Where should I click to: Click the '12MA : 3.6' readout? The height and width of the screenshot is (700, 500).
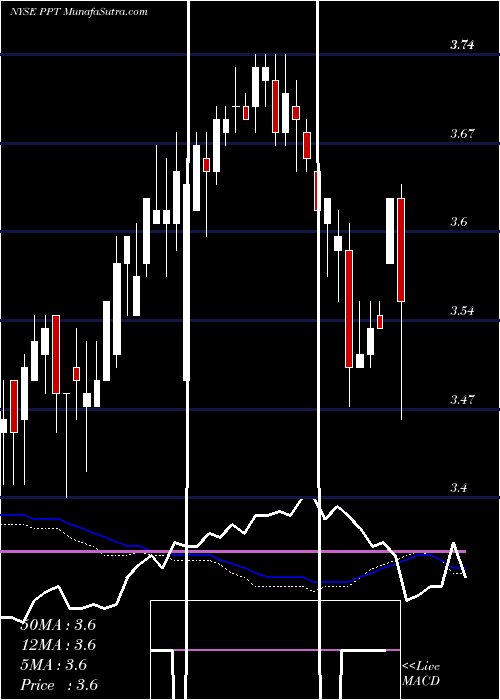58,645
